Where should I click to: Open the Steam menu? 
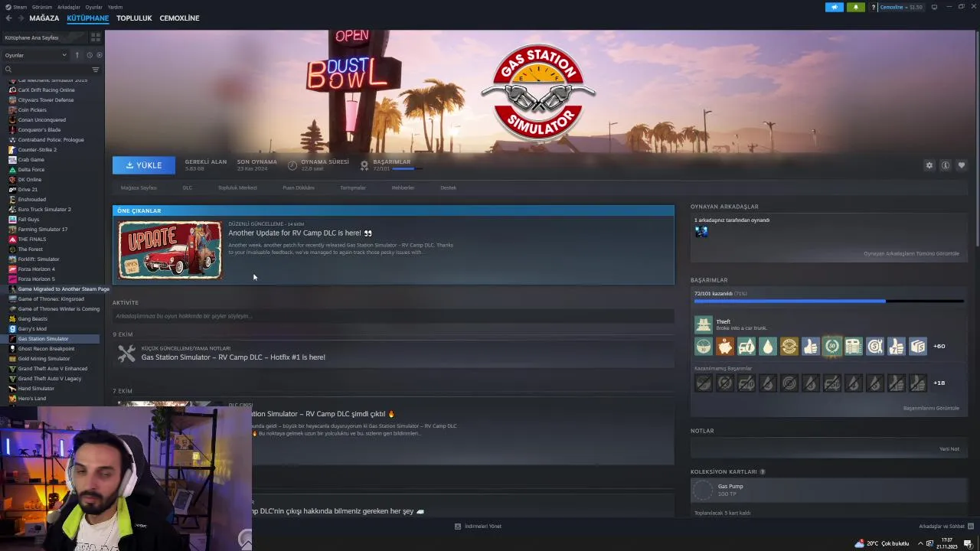click(20, 7)
